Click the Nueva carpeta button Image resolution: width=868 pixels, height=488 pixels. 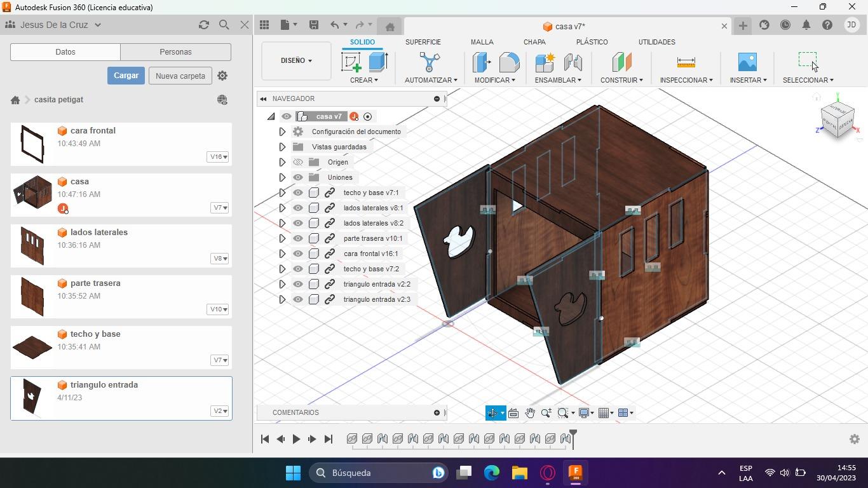(x=180, y=76)
